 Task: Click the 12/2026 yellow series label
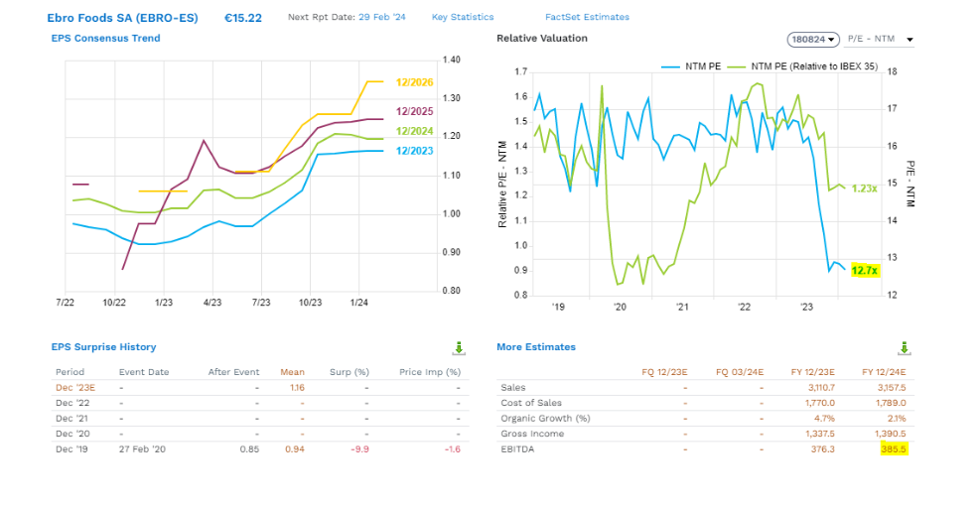tap(413, 81)
